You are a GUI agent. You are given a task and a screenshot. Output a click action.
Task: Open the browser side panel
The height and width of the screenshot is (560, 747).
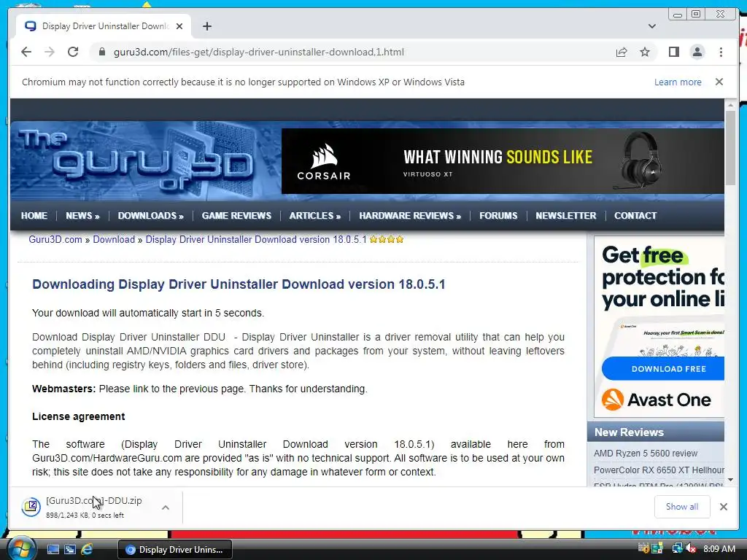click(x=673, y=52)
